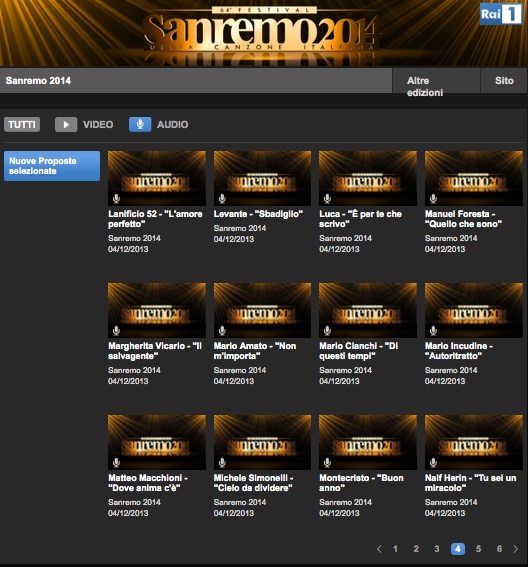Go to next page with right arrow

(516, 549)
